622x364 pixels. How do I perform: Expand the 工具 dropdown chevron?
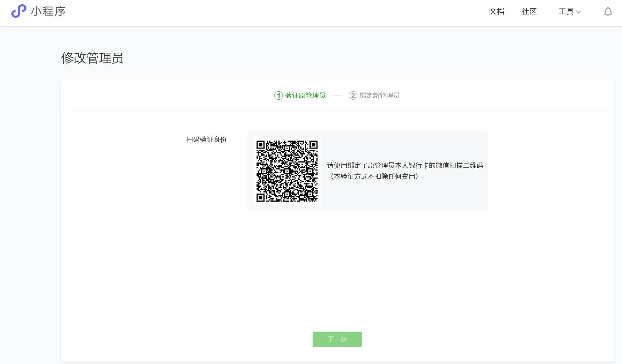click(x=579, y=12)
